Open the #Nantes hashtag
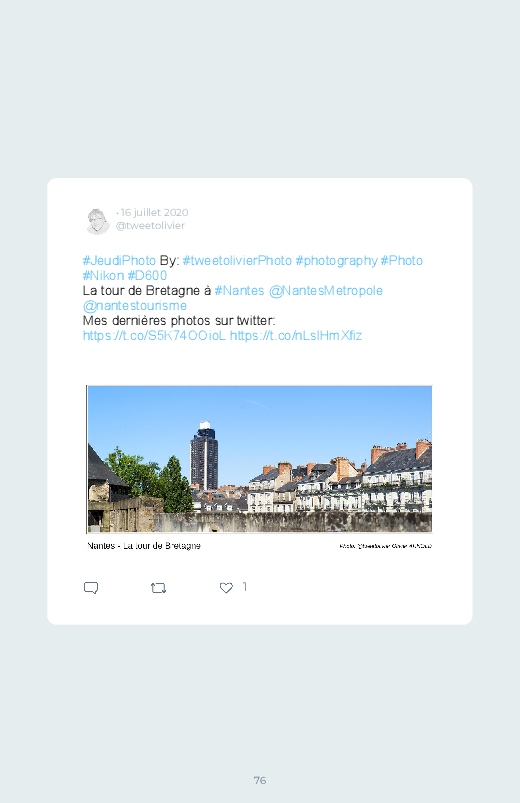This screenshot has height=803, width=520. (239, 290)
